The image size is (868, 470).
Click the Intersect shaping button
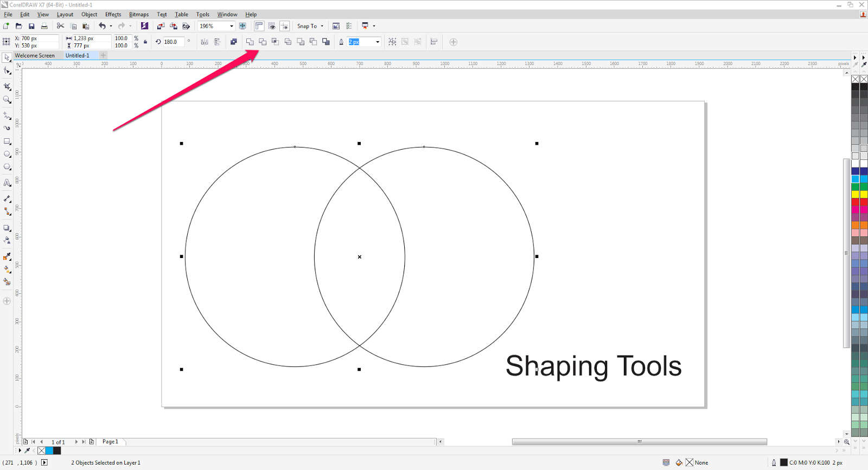coord(275,42)
